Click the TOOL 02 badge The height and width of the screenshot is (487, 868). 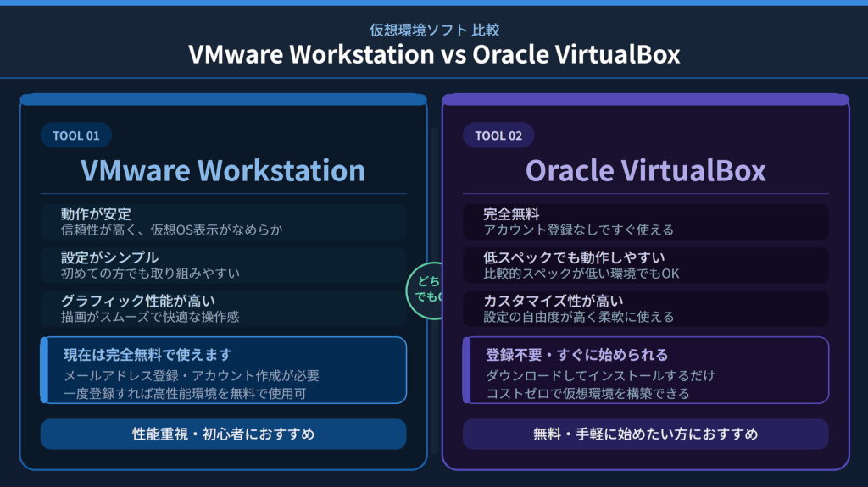(498, 136)
